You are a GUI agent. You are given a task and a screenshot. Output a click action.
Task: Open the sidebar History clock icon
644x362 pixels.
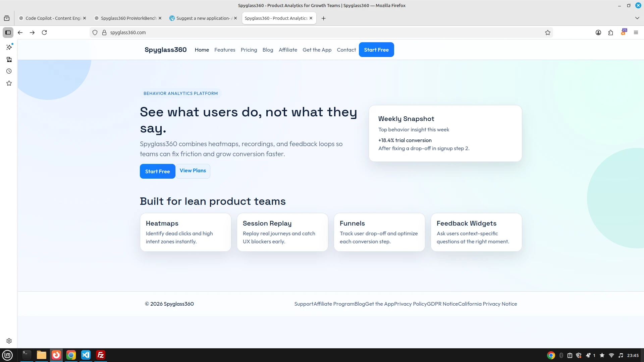coord(9,71)
